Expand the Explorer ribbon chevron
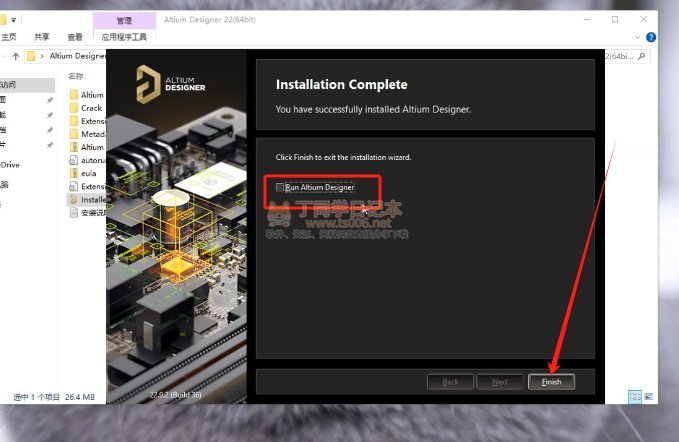The width and height of the screenshot is (679, 442). click(637, 37)
